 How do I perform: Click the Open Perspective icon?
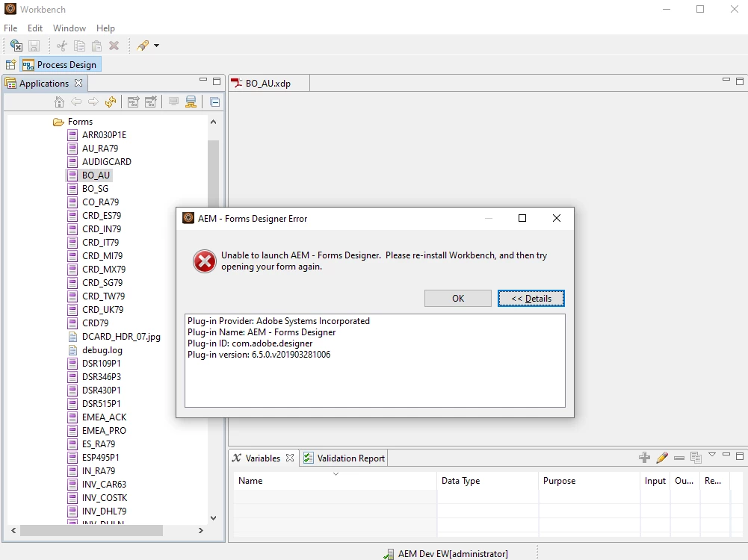coord(10,64)
